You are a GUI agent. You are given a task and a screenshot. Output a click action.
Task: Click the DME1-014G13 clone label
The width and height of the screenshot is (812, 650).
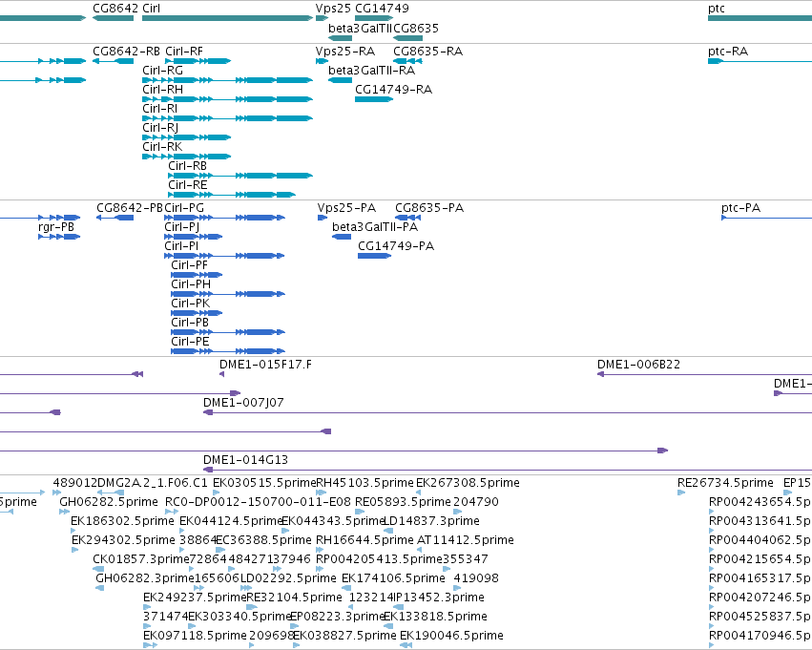pos(245,460)
